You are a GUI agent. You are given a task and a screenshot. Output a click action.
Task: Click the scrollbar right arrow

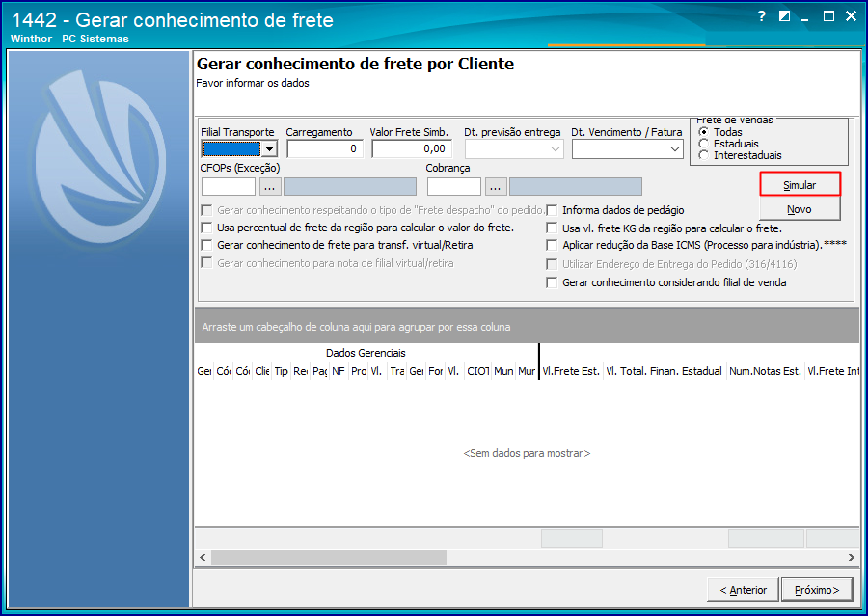coord(852,558)
